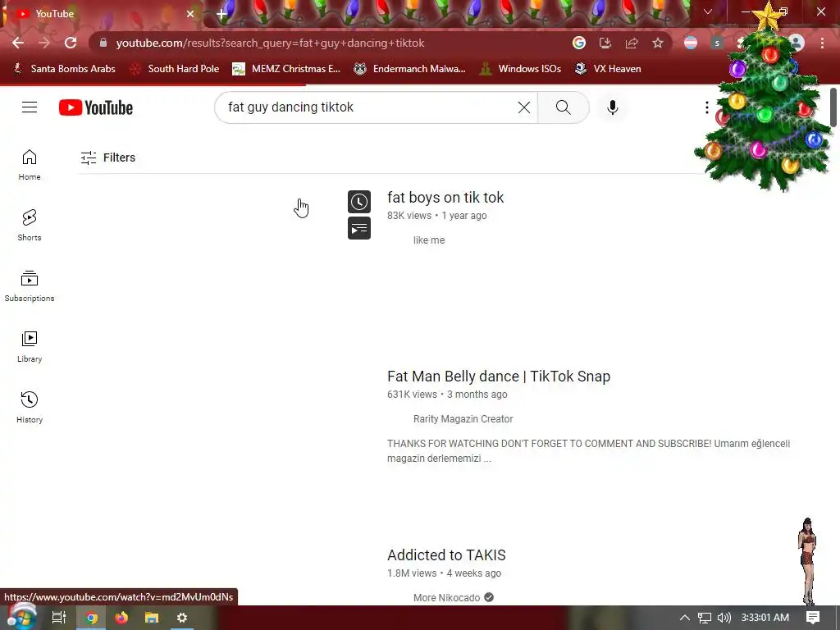Run search with the magnifying glass button

[x=563, y=107]
